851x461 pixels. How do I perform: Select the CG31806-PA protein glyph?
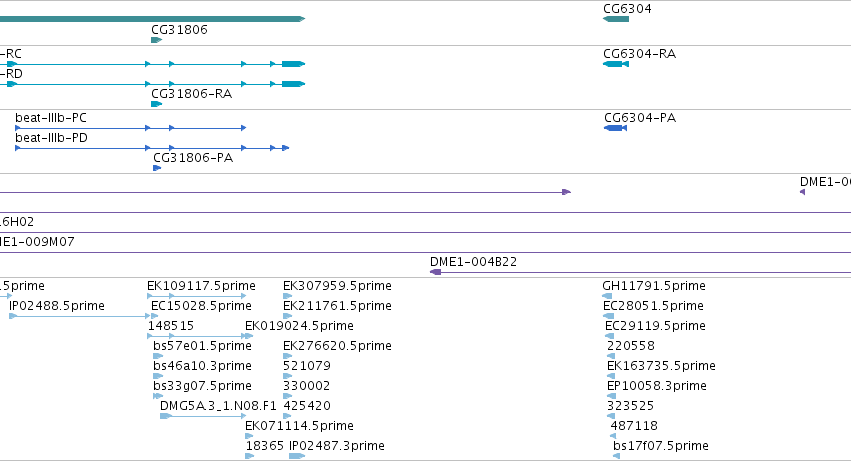[x=157, y=168]
